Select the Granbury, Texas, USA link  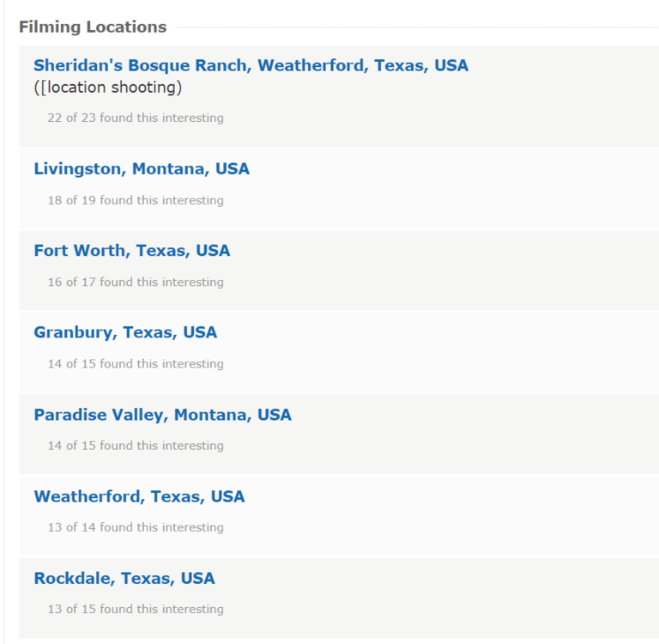pyautogui.click(x=125, y=332)
